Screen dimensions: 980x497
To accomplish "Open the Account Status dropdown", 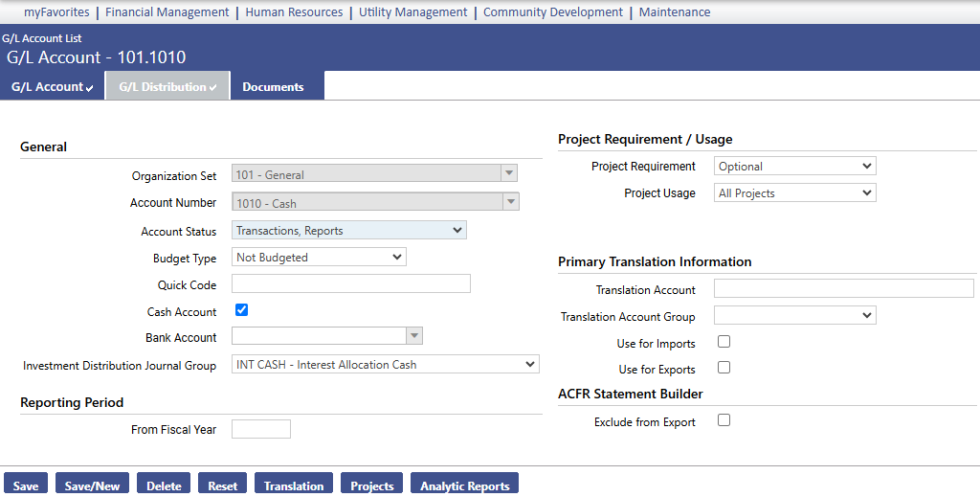I will pyautogui.click(x=348, y=230).
